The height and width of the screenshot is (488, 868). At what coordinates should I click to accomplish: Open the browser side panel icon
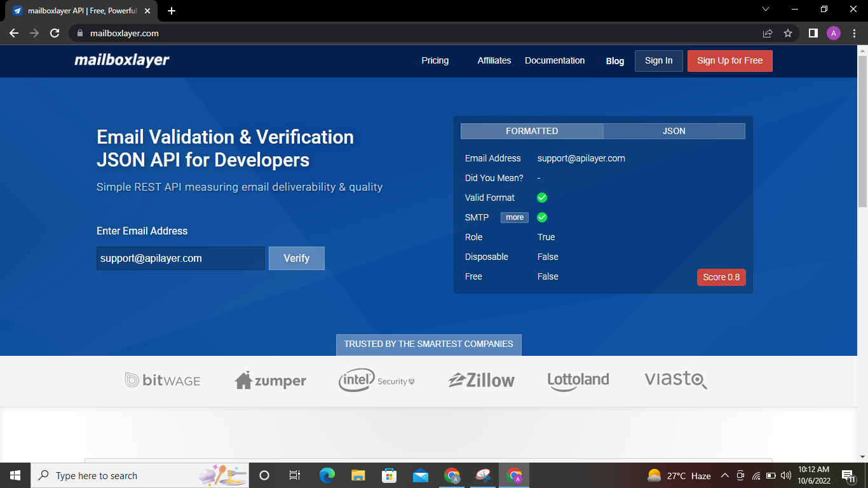coord(813,33)
